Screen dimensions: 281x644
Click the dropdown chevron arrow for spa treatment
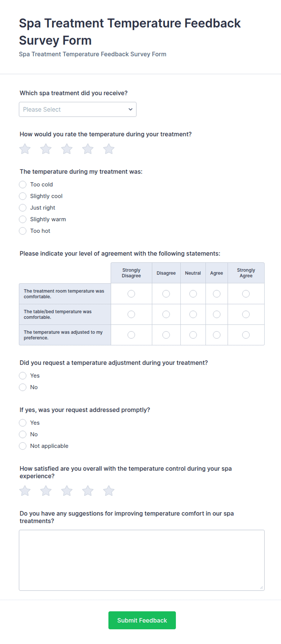[131, 109]
